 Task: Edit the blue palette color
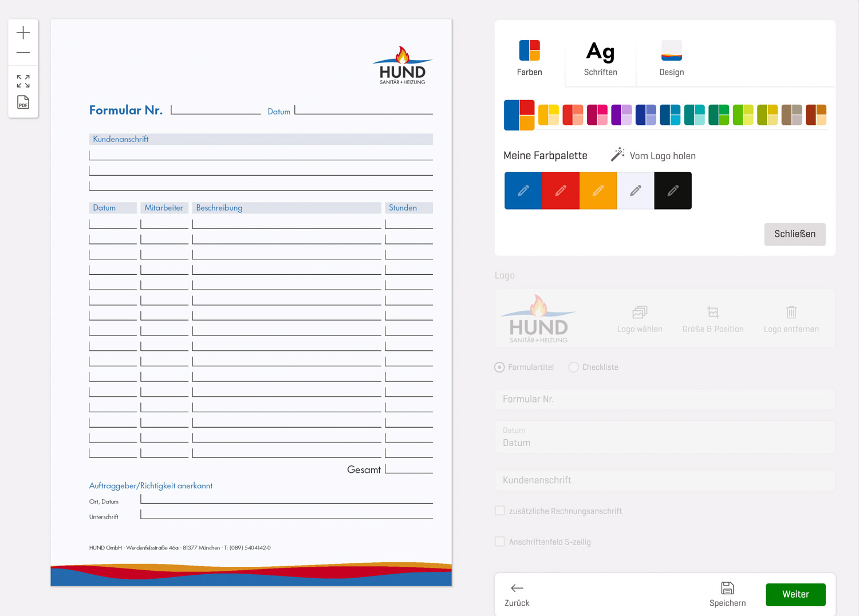[x=523, y=191]
